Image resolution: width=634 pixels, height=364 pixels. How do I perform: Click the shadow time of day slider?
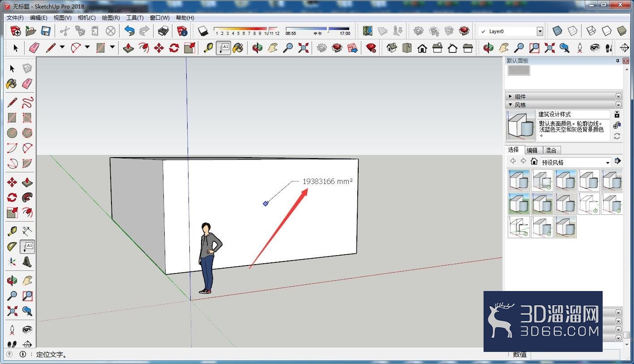(x=318, y=31)
